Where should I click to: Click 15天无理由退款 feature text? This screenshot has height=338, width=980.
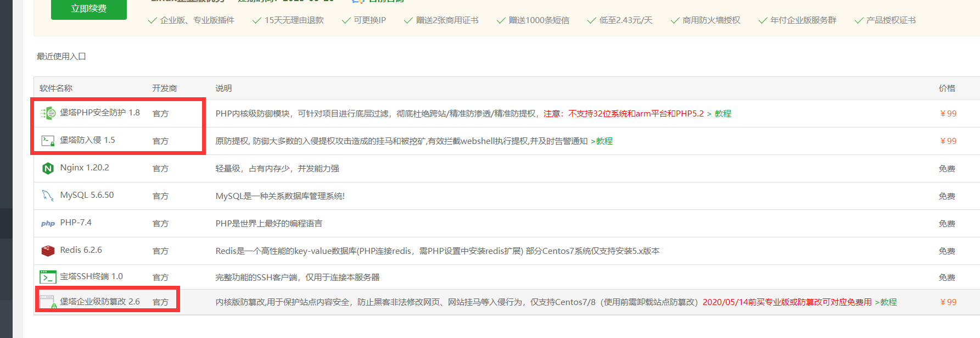pyautogui.click(x=294, y=20)
